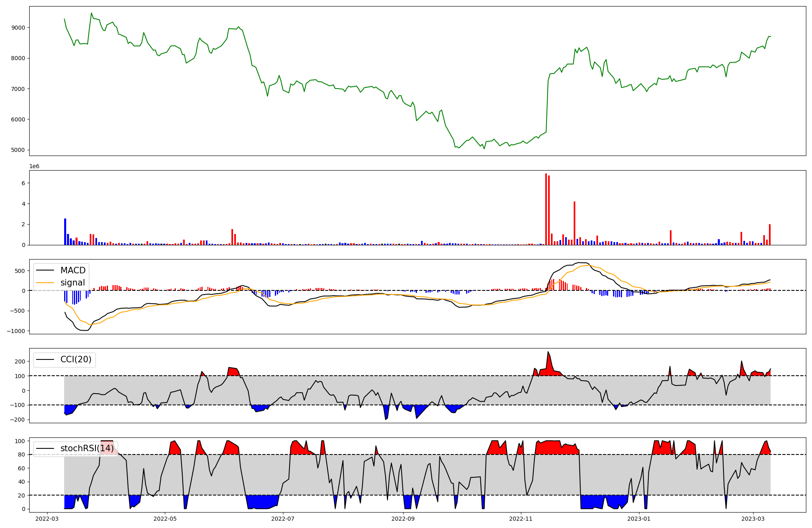Click the 1e6 volume axis multiplier label

34,167
